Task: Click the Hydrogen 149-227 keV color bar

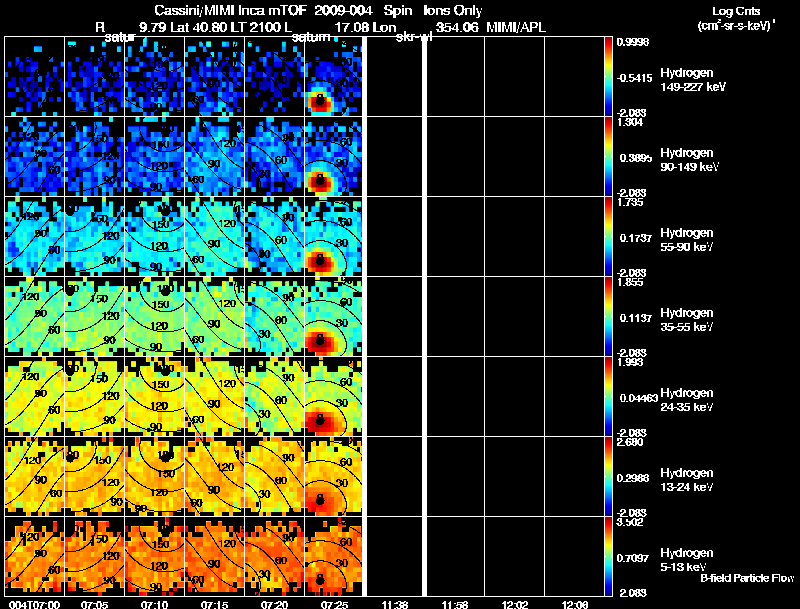Action: (608, 77)
